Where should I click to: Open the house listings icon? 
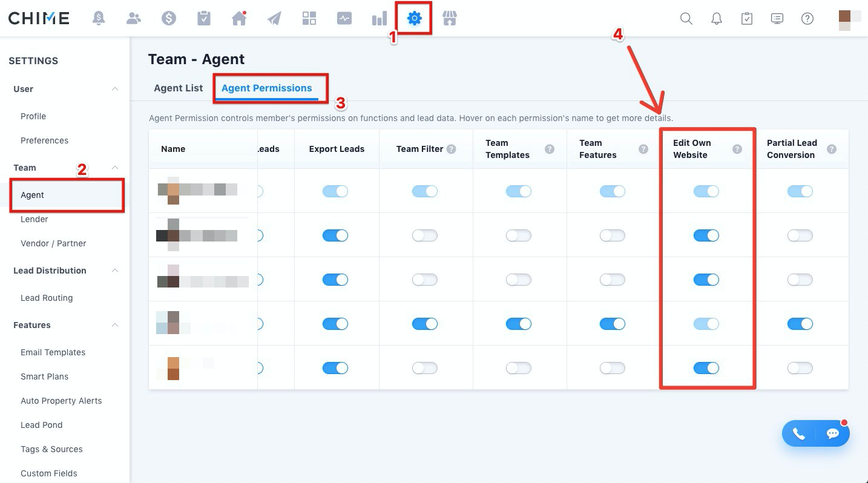(239, 19)
